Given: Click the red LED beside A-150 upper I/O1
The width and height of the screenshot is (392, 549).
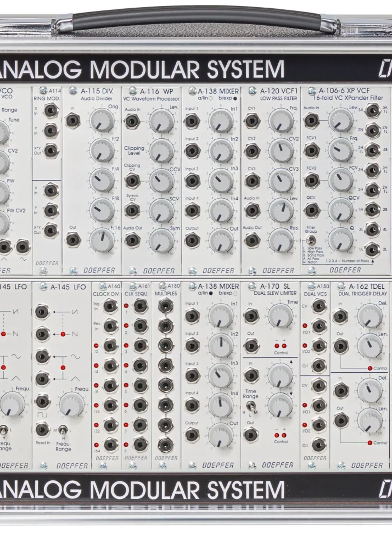Looking at the screenshot, I should coord(305,326).
